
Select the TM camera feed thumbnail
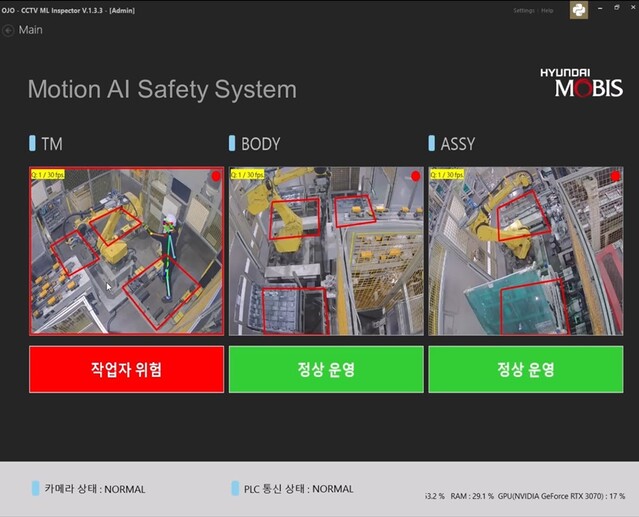tap(126, 250)
